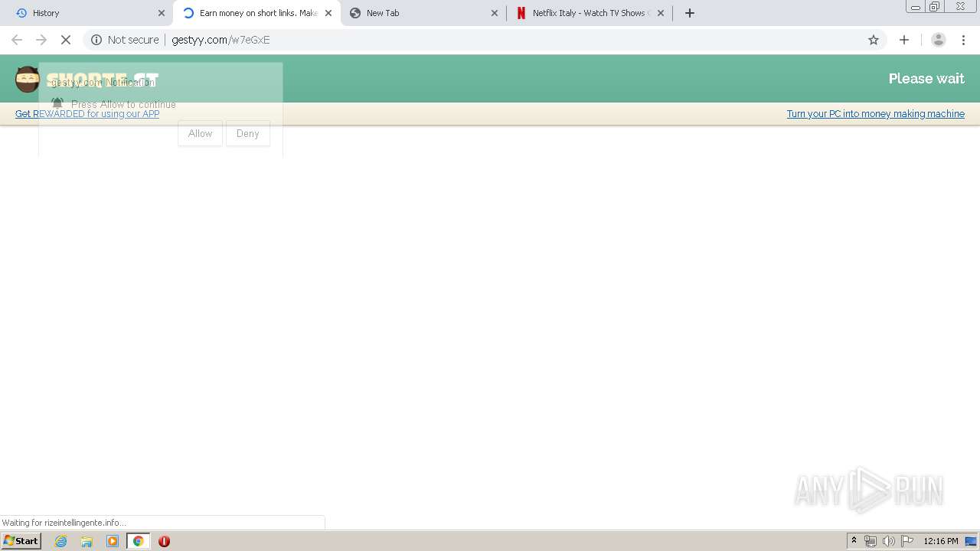Select the Chrome taskbar icon
This screenshot has width=980, height=551.
coord(139,541)
